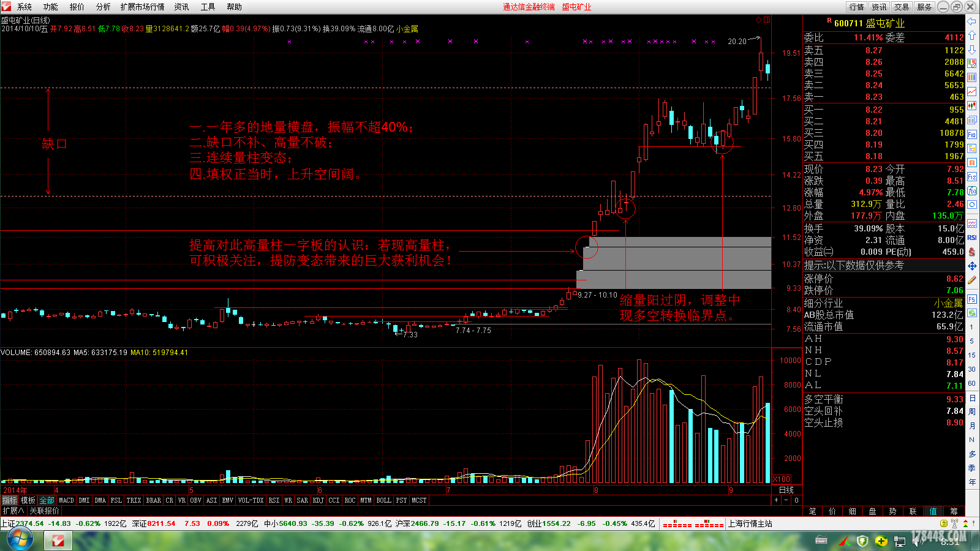The image size is (980, 551).
Task: Select the 值 tab in quote panel
Action: tap(933, 511)
